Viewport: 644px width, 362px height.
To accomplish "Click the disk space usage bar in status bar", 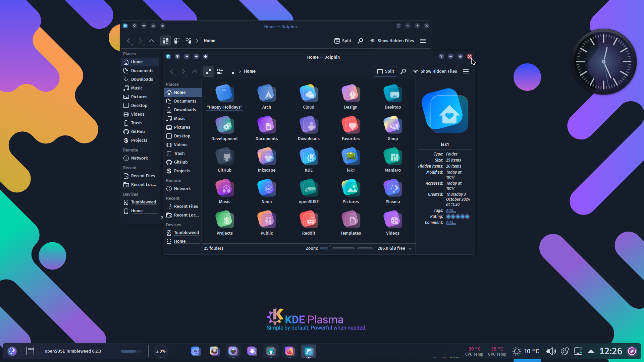I will pos(365,248).
